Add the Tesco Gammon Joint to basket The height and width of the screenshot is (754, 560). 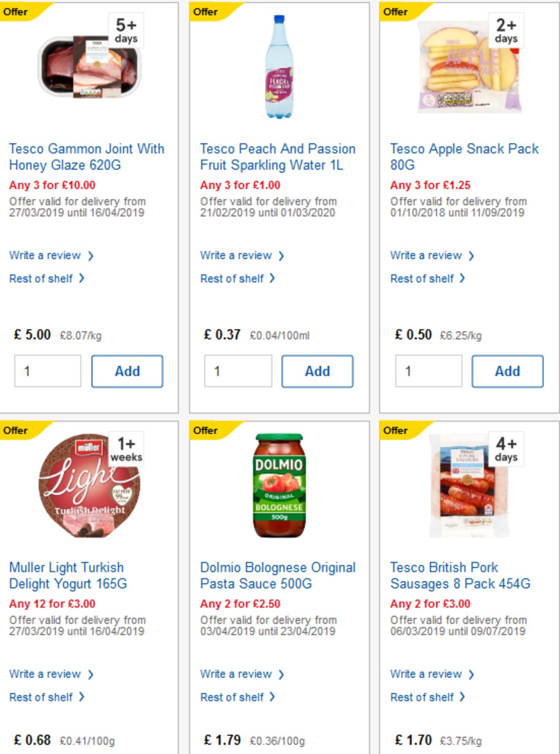[127, 371]
